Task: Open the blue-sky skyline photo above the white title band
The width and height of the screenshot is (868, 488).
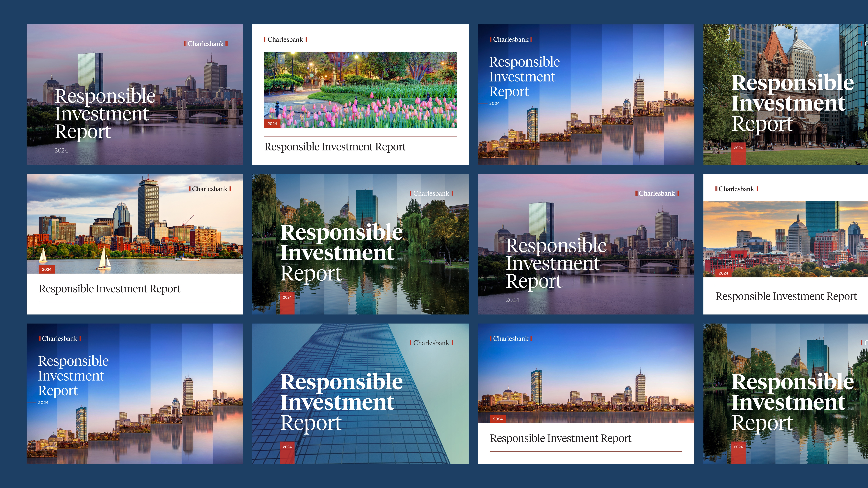Action: tap(586, 373)
